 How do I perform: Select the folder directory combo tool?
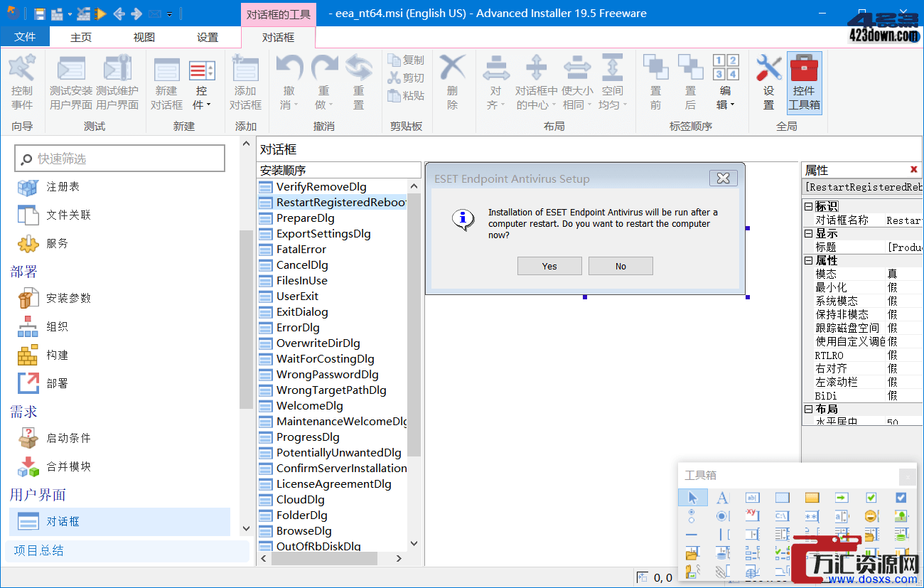692,553
